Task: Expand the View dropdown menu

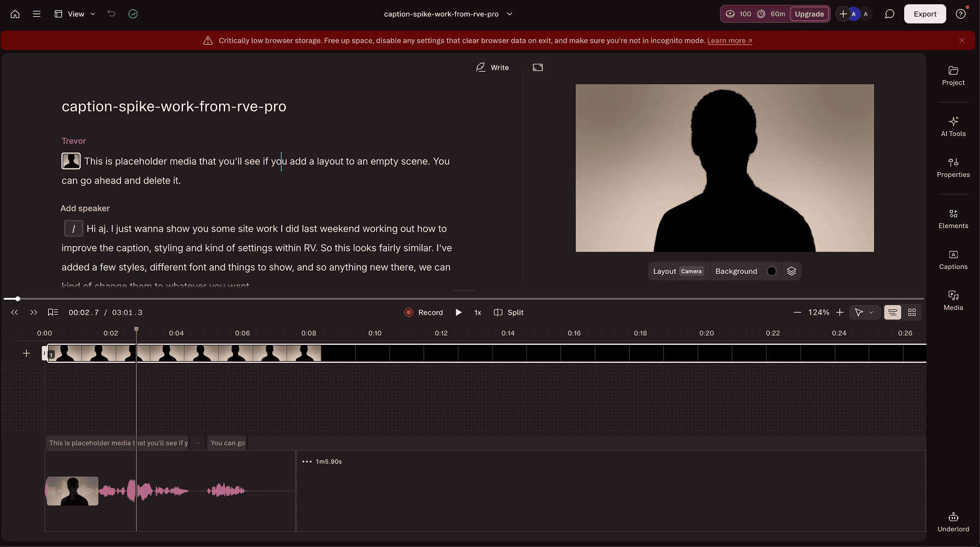Action: [75, 14]
